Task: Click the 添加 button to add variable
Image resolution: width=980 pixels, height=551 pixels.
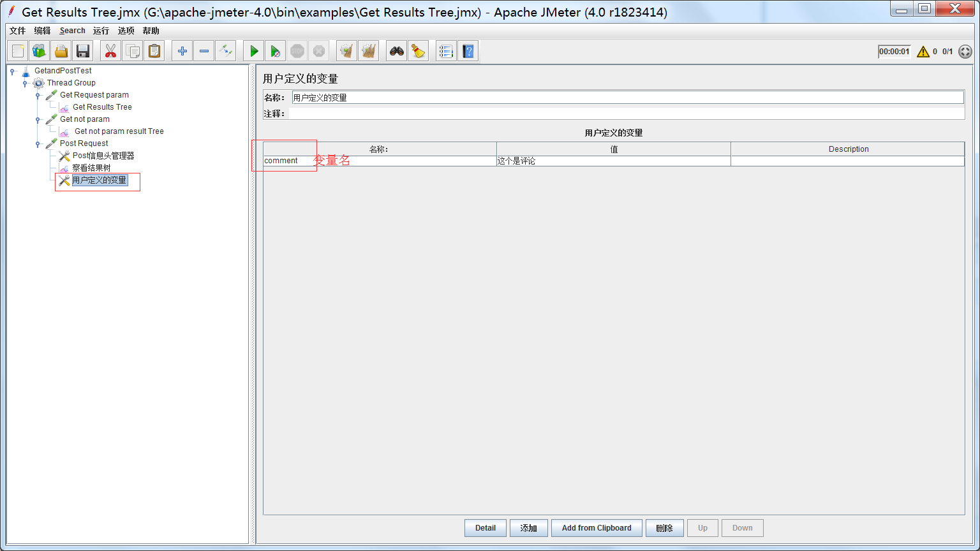Action: (528, 527)
